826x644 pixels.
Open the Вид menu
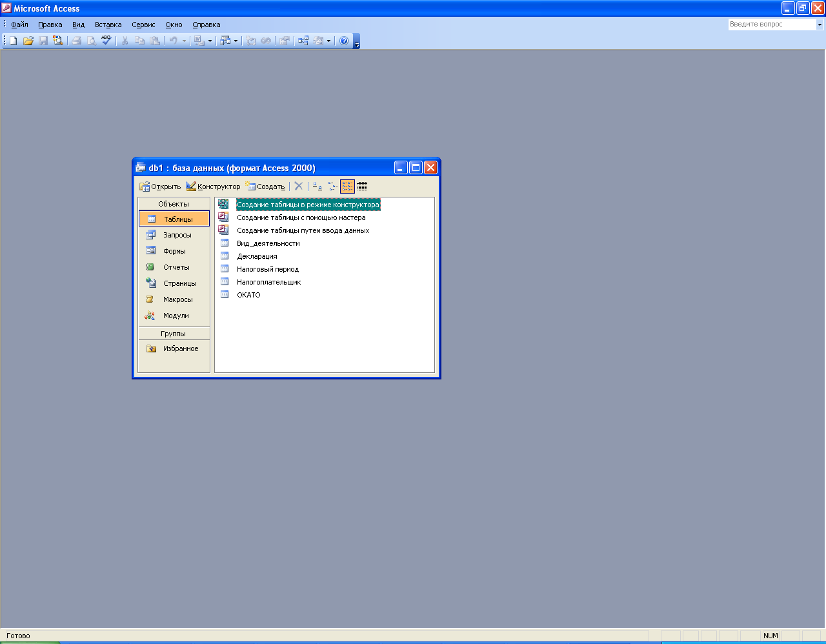[x=78, y=25]
